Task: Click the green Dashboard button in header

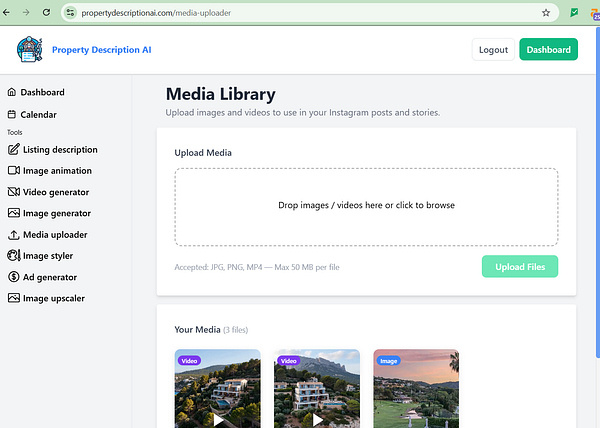Action: pos(548,49)
